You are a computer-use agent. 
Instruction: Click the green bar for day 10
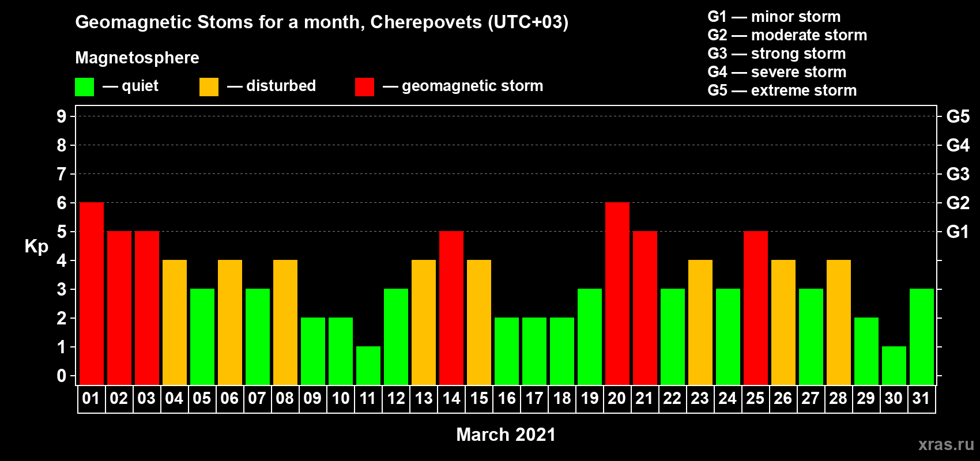341,352
